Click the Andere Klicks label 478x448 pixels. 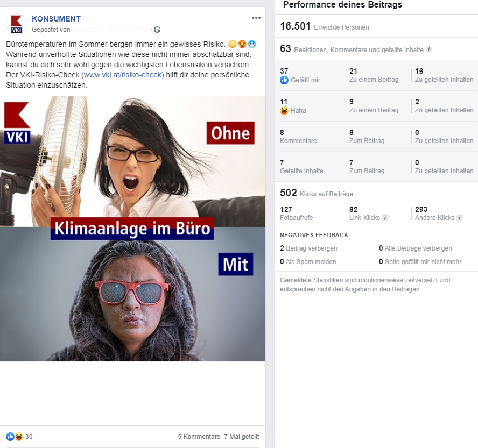pyautogui.click(x=435, y=218)
